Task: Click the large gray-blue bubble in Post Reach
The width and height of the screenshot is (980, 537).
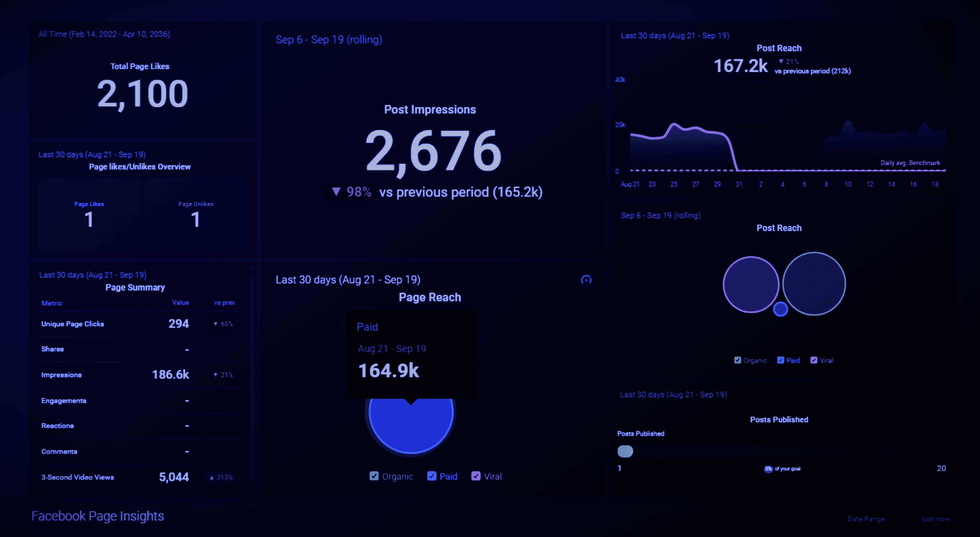Action: point(814,284)
